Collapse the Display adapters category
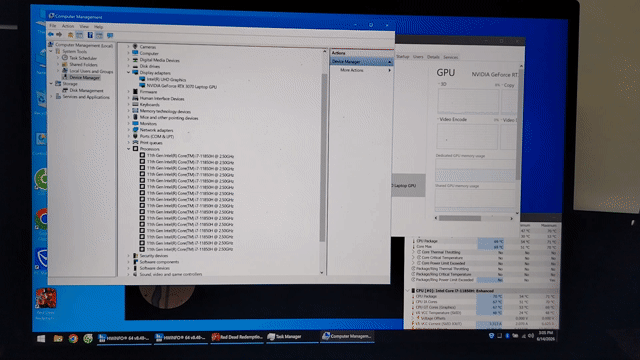Screen dimensions: 640x360 (129, 73)
